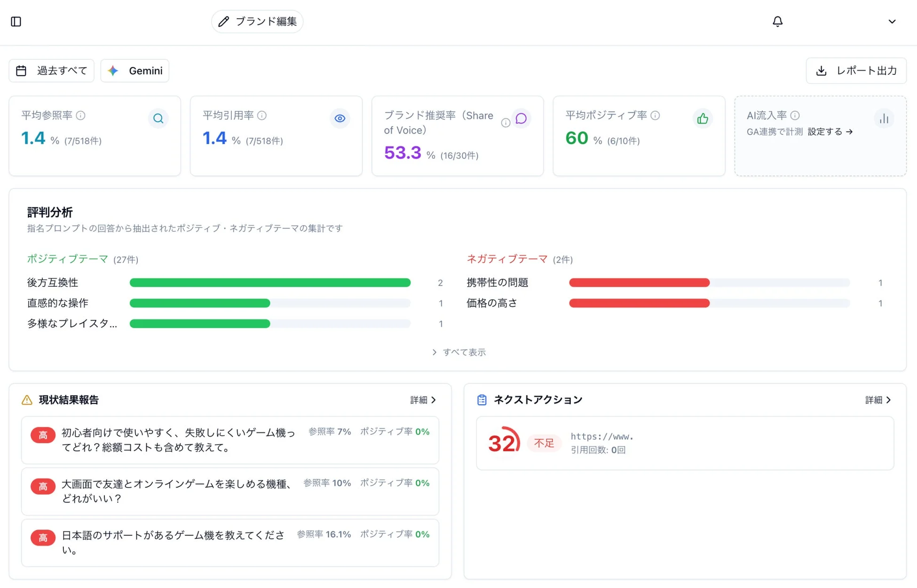Click the ポジティブテーマ heading
Viewport: 917px width, 588px height.
67,259
